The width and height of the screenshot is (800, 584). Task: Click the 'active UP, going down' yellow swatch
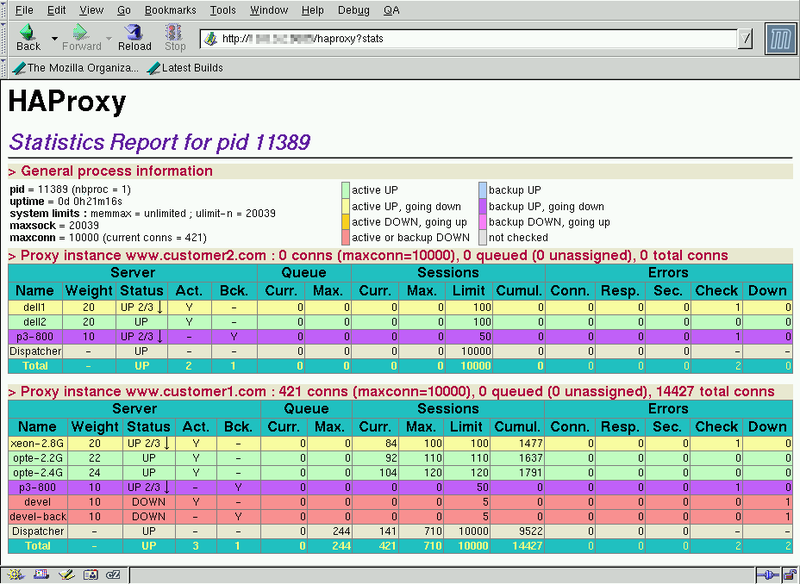coord(345,206)
